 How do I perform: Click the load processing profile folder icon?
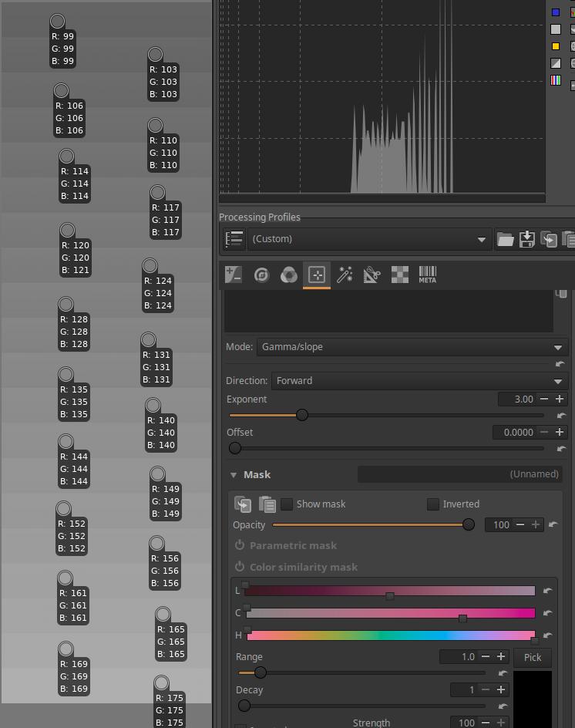click(505, 239)
